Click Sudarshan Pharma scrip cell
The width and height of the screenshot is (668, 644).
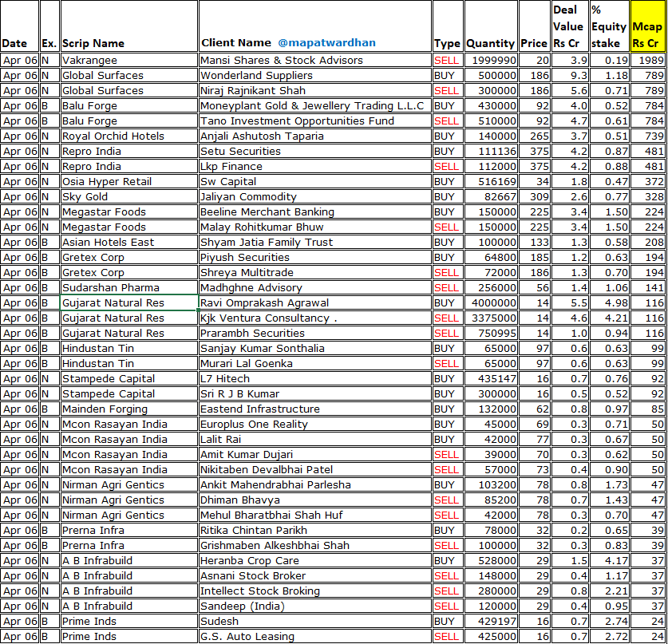coord(129,287)
